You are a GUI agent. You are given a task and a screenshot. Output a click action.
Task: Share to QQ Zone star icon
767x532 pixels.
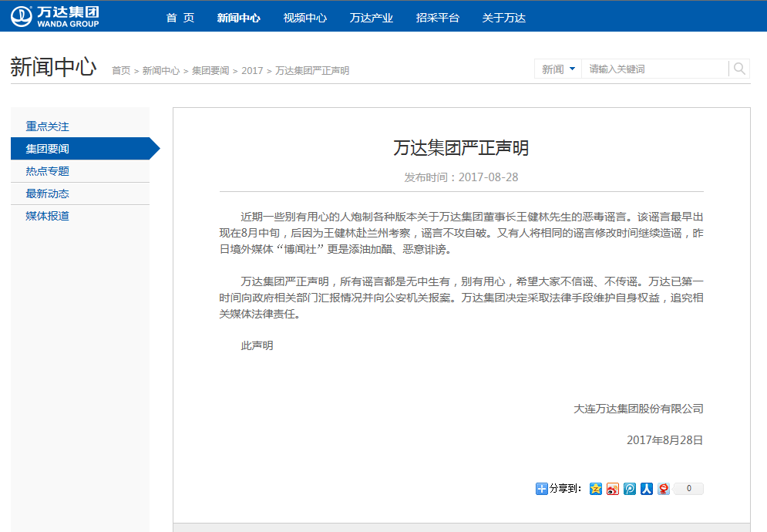point(595,489)
